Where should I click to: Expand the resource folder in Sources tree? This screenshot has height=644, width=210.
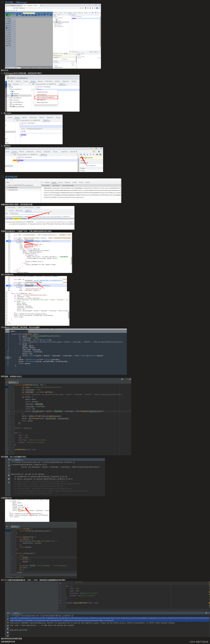[10, 94]
